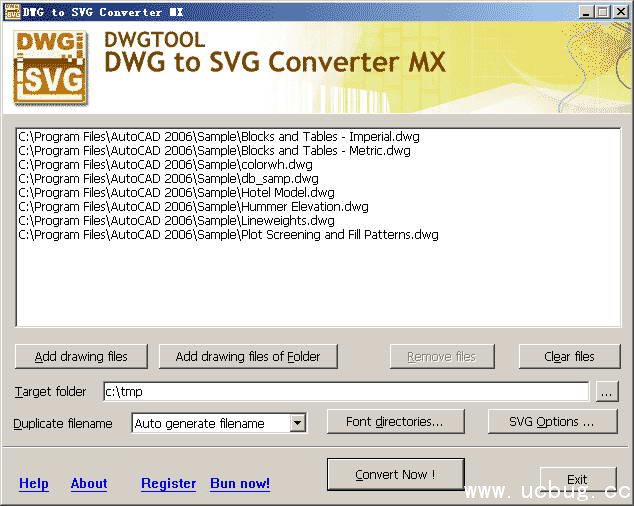Viewport: 634px width, 506px height.
Task: Click the title bar application icon
Action: pos(11,11)
